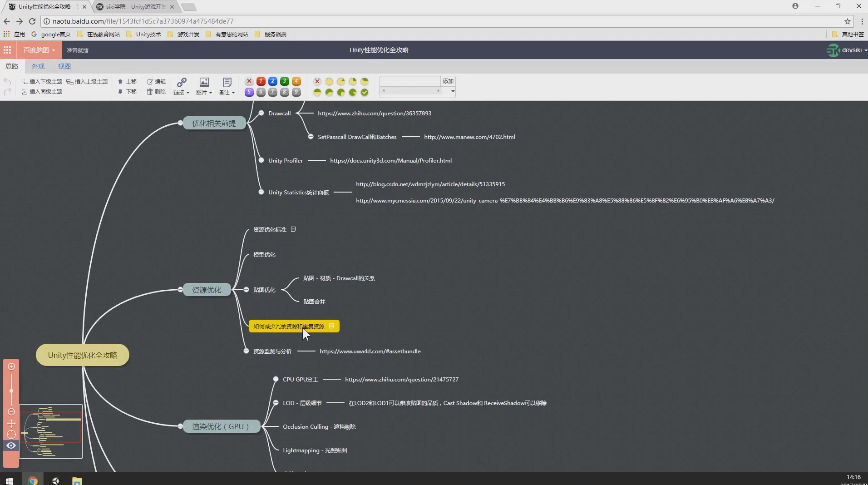This screenshot has width=868, height=485.
Task: Open the devsiki account menu
Action: tap(847, 50)
